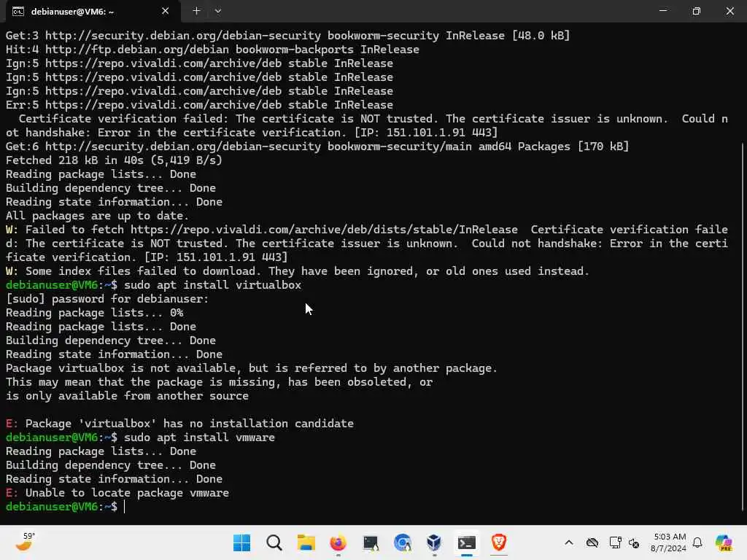Click 'All packages are up to date.' line
747x560 pixels.
pos(97,216)
